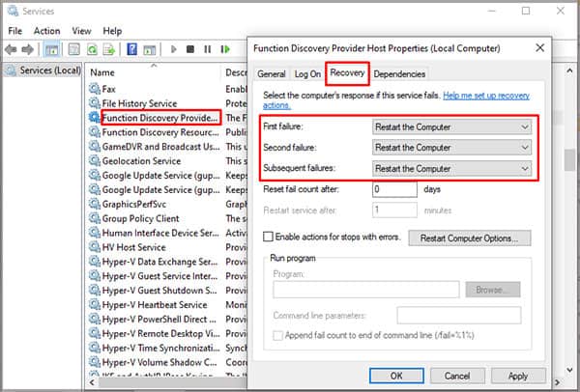Viewport: 580px width, 392px height.
Task: Select the Fax service gear icon
Action: [x=95, y=89]
